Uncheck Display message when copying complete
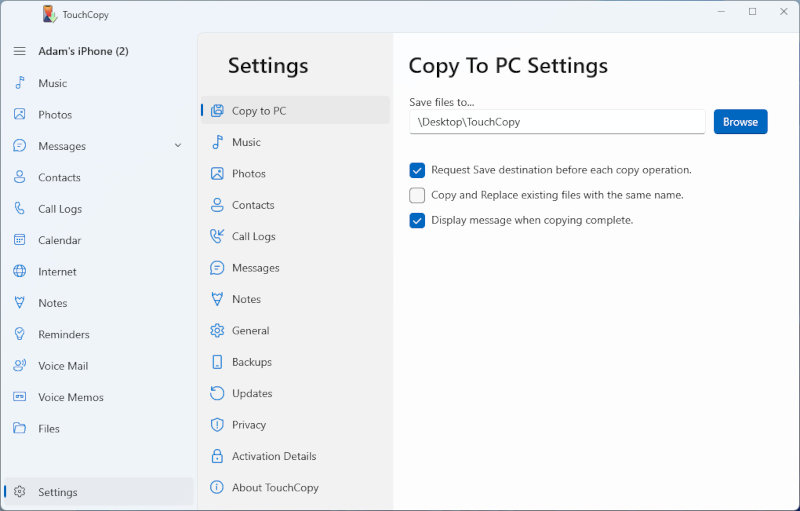Screen dimensions: 800x511 [417, 220]
